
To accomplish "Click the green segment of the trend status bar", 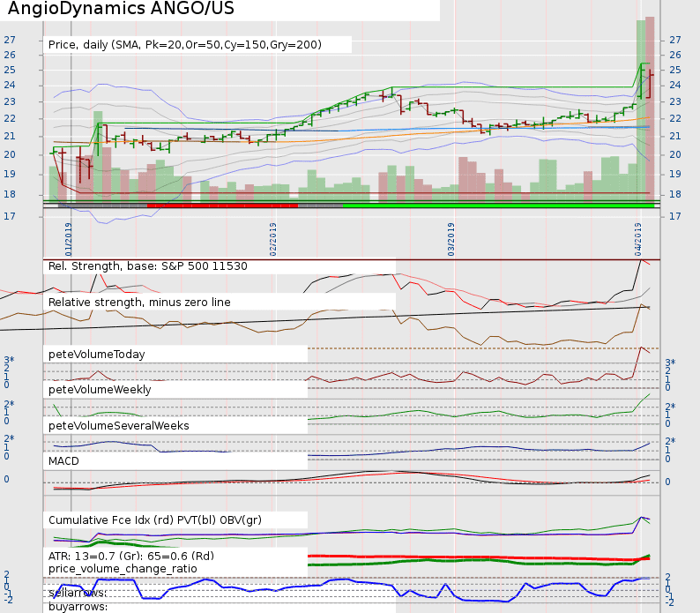I will point(498,206).
